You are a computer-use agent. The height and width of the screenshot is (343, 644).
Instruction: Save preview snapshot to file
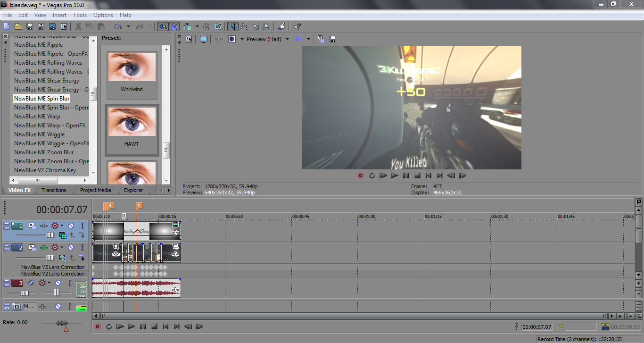[x=332, y=39]
